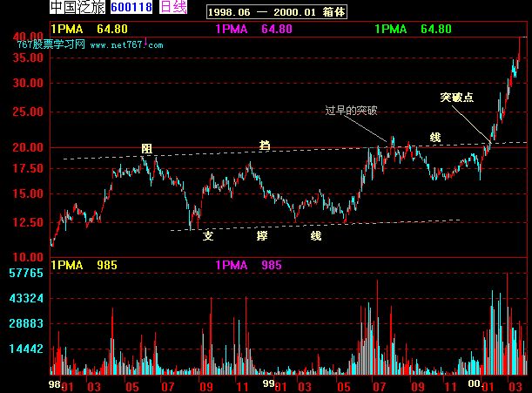Viewport: 532px width, 393px height.
Task: Click the 阻 resistance line character
Action: click(147, 149)
